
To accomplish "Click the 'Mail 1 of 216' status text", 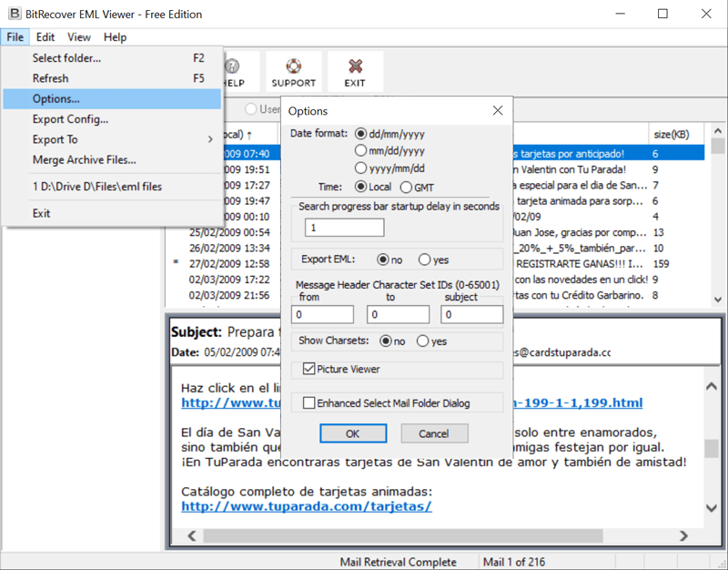I will [x=514, y=562].
